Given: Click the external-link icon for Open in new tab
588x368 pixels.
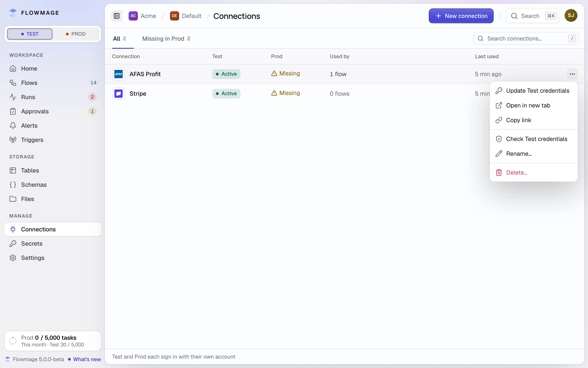Looking at the screenshot, I should (x=499, y=105).
